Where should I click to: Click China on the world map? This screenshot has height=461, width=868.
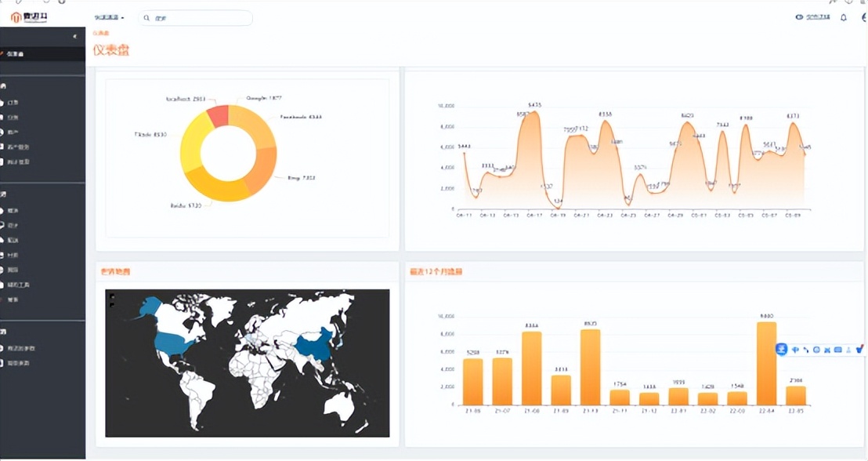click(x=313, y=344)
